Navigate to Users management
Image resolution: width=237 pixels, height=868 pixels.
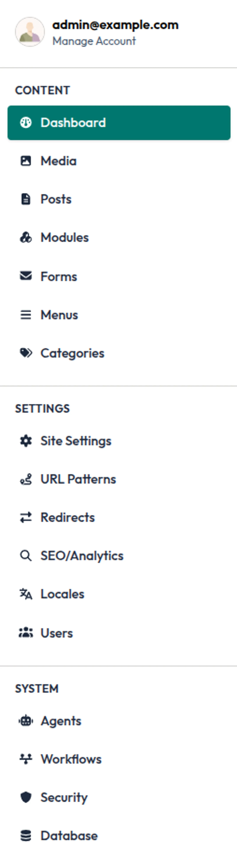[57, 633]
